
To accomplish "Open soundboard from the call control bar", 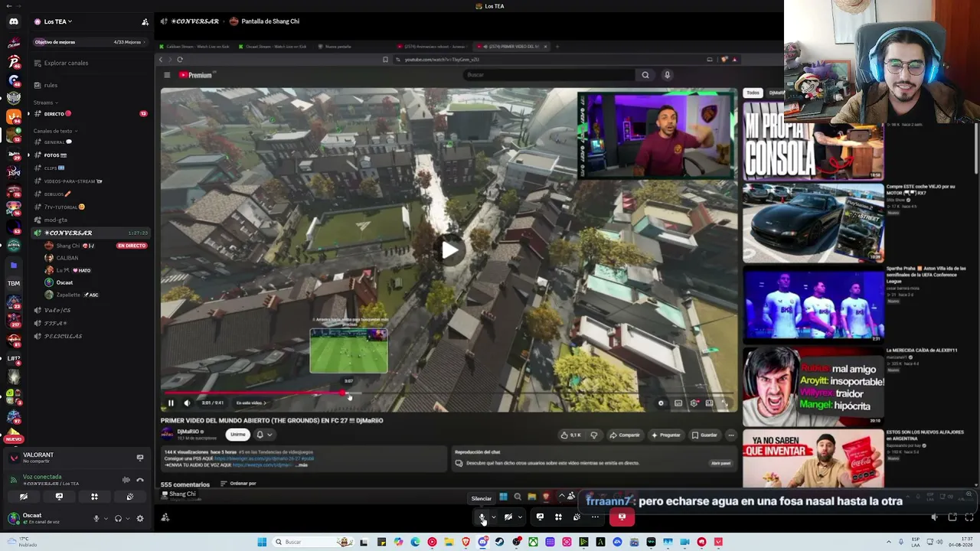I will 577,517.
